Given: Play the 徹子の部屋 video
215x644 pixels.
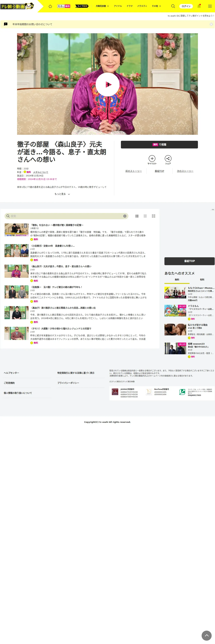Looking at the screenshot, I should (107, 84).
